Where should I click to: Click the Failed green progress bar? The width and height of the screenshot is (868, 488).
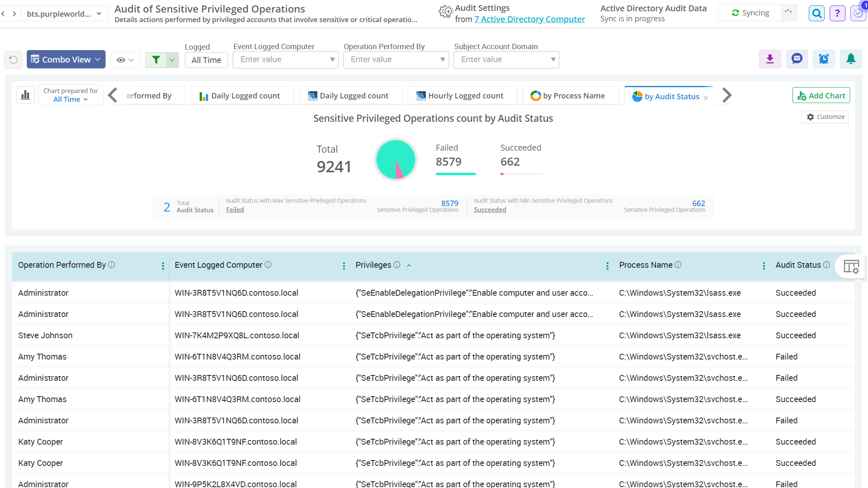pyautogui.click(x=455, y=174)
